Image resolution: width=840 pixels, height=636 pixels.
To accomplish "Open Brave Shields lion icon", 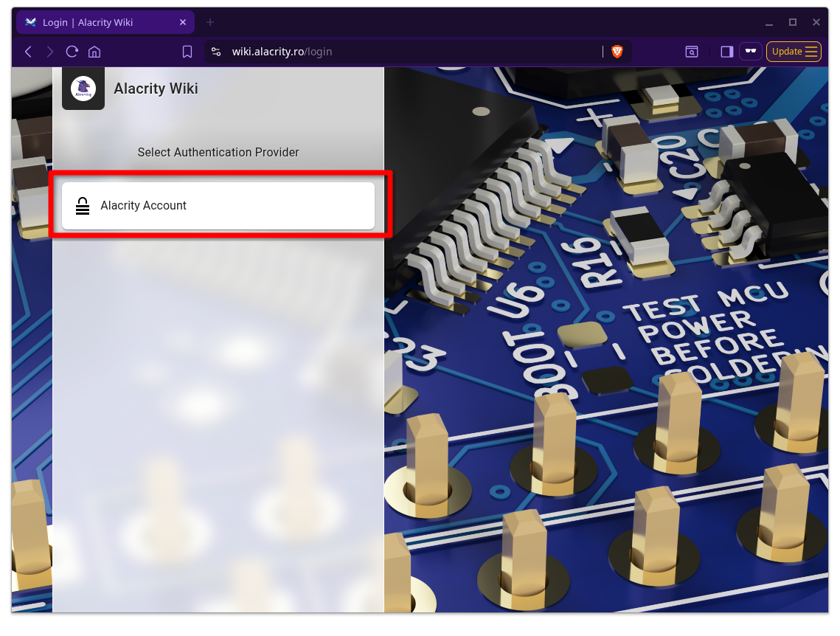I will [617, 52].
